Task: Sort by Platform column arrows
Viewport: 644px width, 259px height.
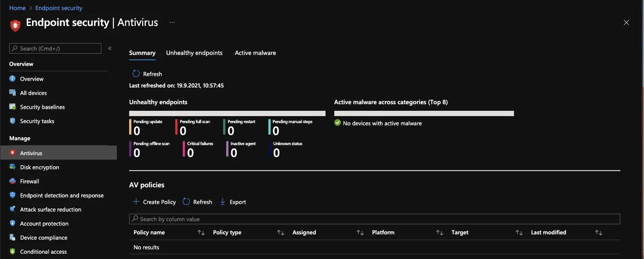Action: pos(440,233)
